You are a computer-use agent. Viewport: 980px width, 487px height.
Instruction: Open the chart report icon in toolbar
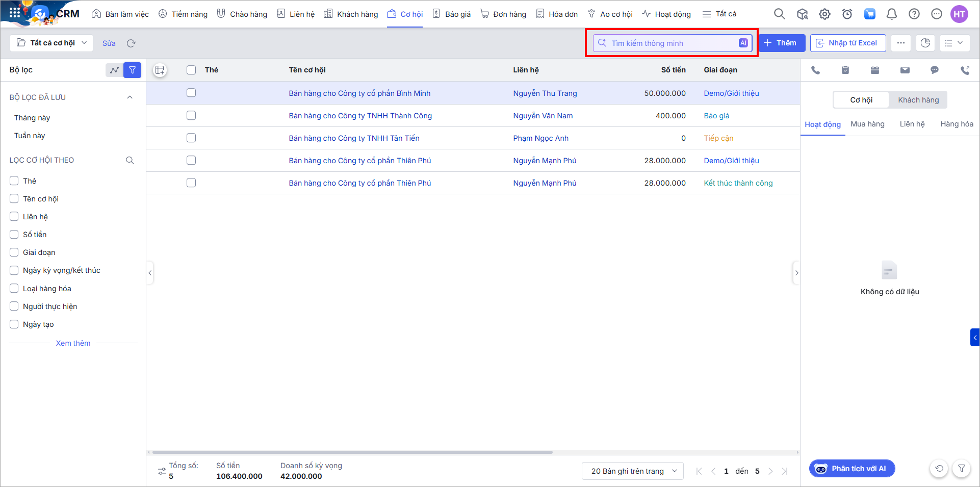point(925,43)
